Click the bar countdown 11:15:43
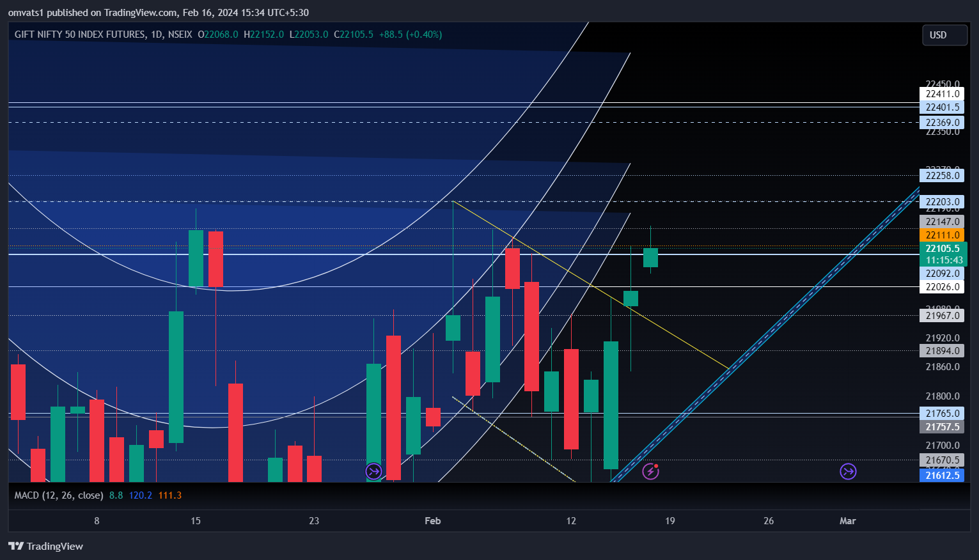 (943, 260)
